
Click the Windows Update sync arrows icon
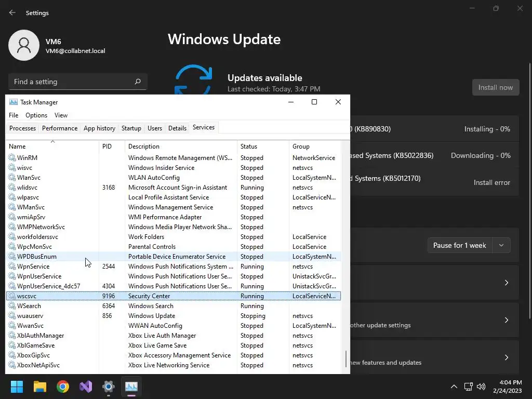click(193, 79)
